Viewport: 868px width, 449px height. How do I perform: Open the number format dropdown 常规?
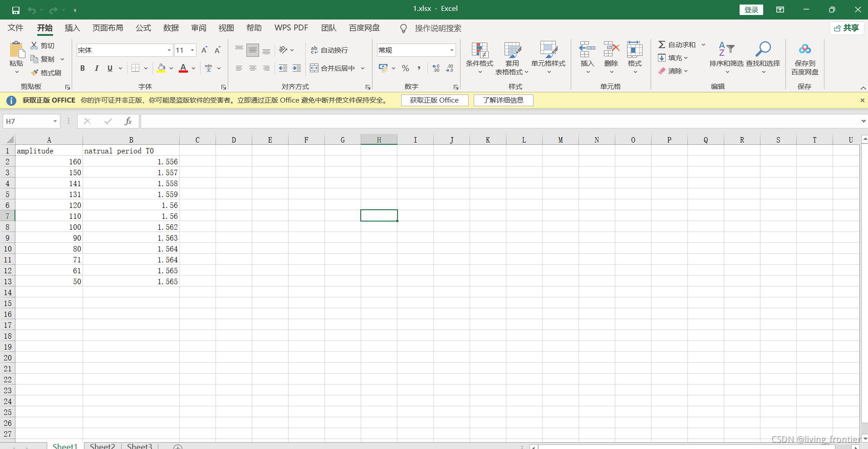pyautogui.click(x=452, y=50)
